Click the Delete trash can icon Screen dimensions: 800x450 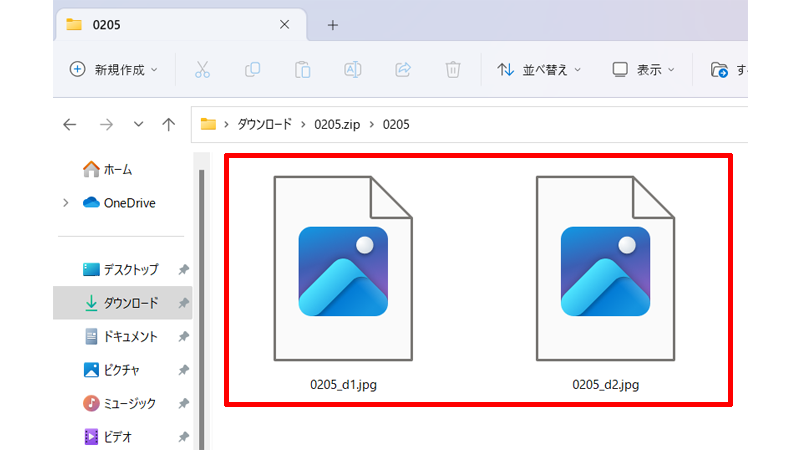coord(453,69)
